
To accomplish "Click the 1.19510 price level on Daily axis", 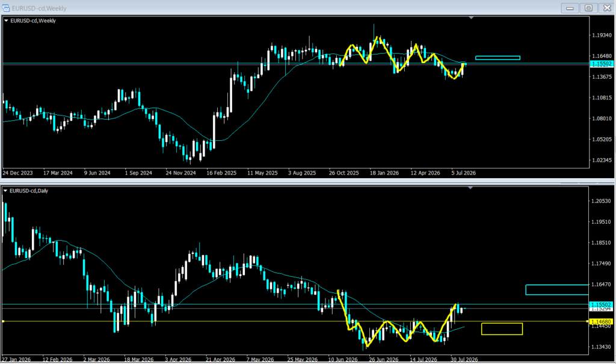I will coord(601,221).
